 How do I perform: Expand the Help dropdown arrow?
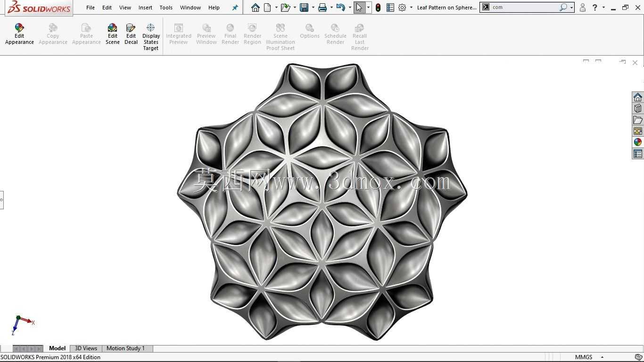click(x=603, y=8)
